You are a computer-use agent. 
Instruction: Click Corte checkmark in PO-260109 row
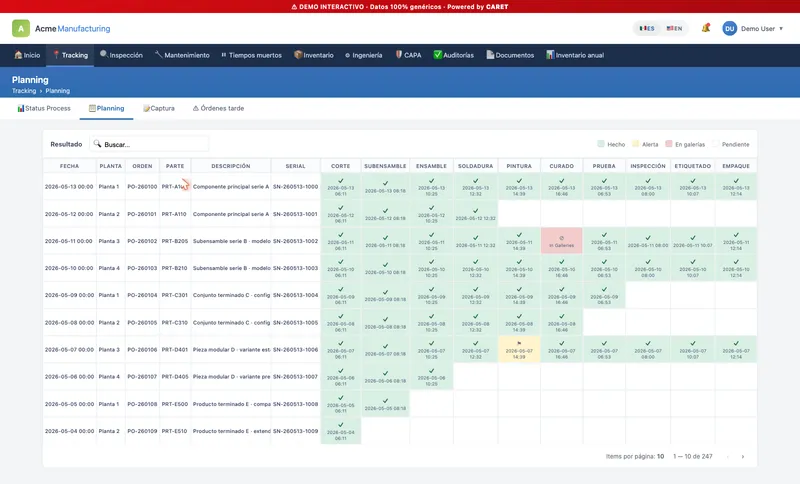341,425
